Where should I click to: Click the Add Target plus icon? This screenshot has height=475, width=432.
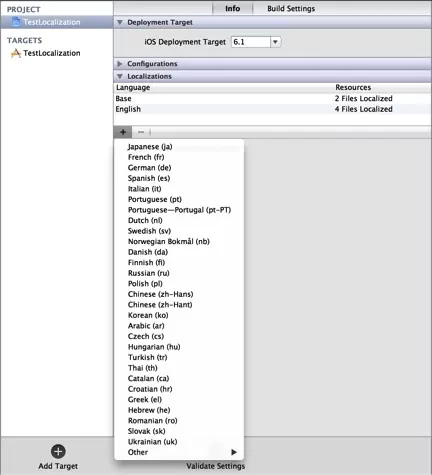58,452
